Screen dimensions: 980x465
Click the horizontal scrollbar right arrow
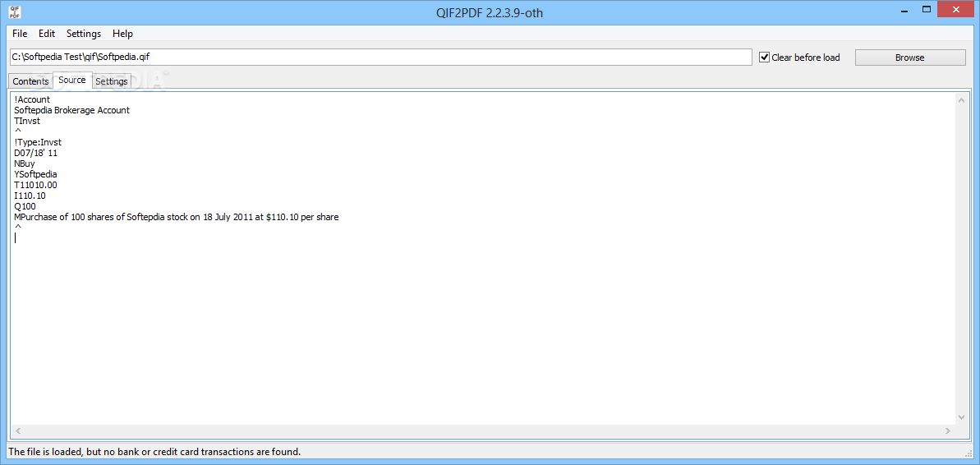(x=948, y=430)
